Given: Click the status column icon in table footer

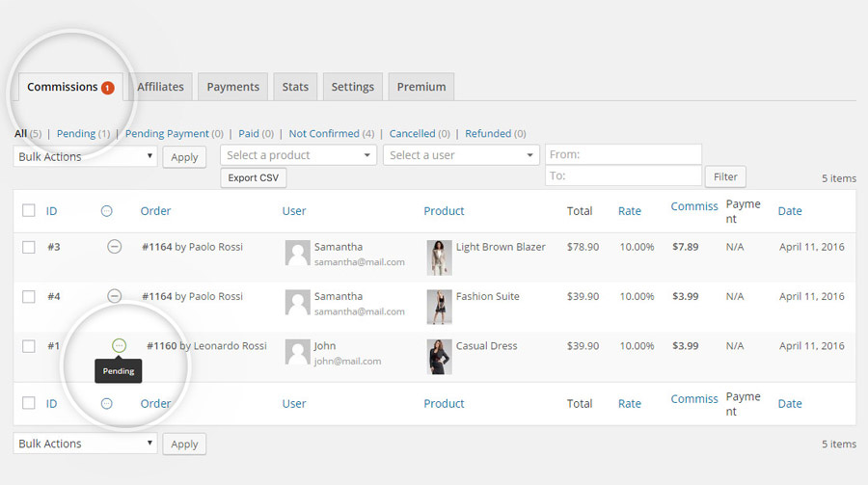Looking at the screenshot, I should click(x=107, y=404).
